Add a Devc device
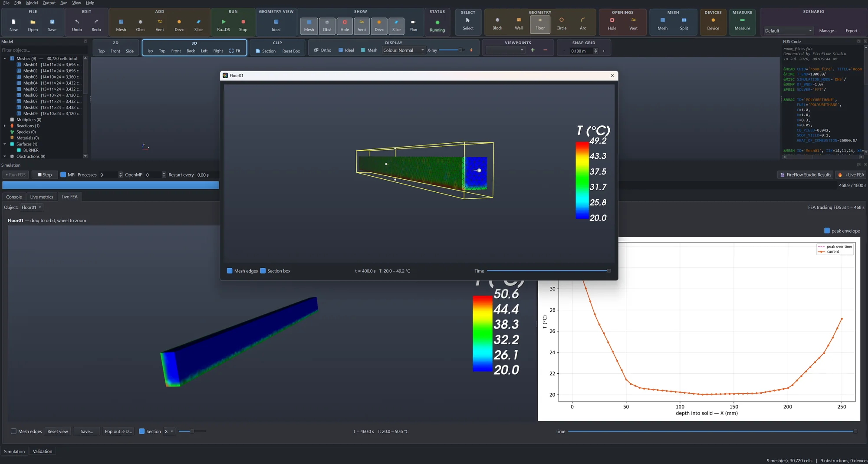868x464 pixels. 179,25
